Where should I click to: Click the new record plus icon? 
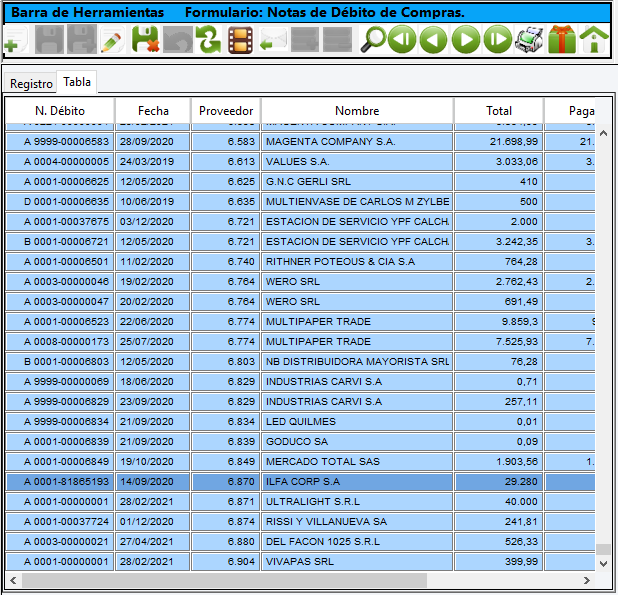coord(16,40)
